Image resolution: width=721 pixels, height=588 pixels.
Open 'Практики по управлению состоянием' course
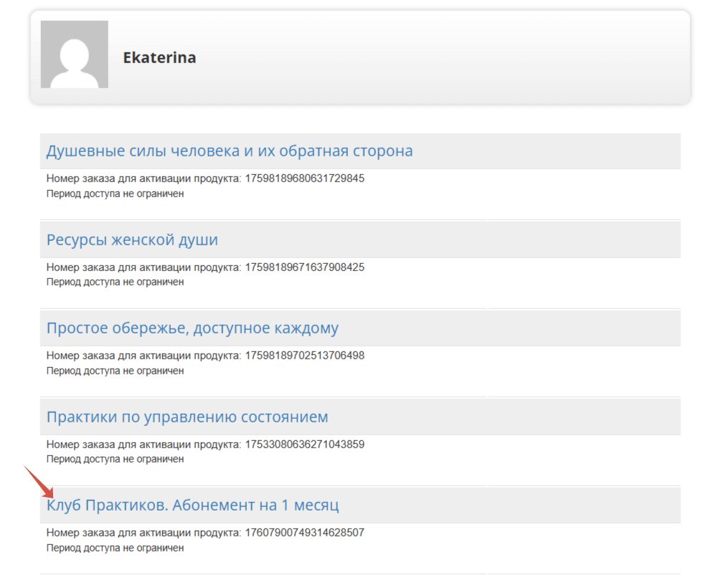187,417
